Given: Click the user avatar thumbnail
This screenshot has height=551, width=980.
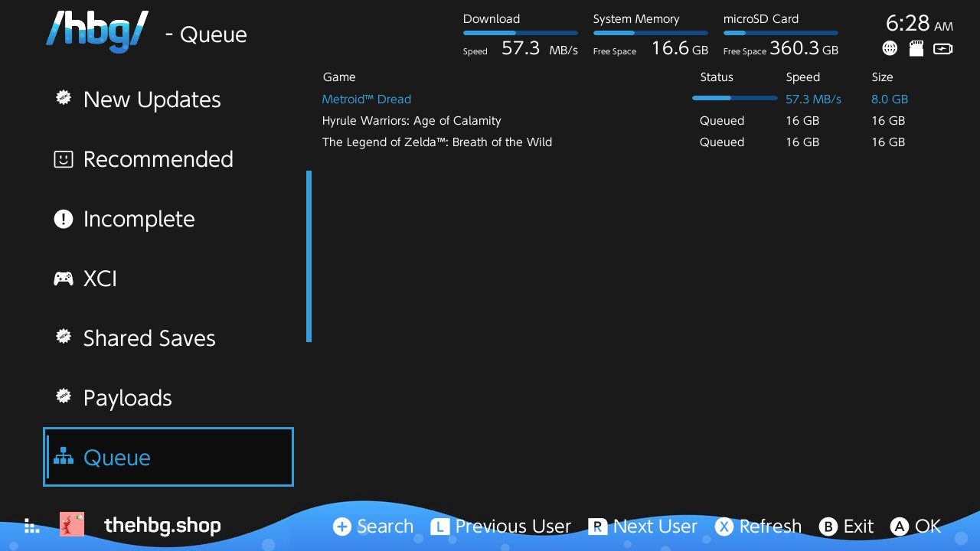Looking at the screenshot, I should coord(72,524).
